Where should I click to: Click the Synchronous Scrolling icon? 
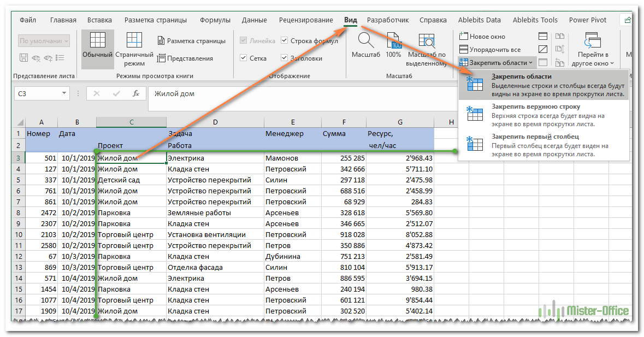click(559, 49)
